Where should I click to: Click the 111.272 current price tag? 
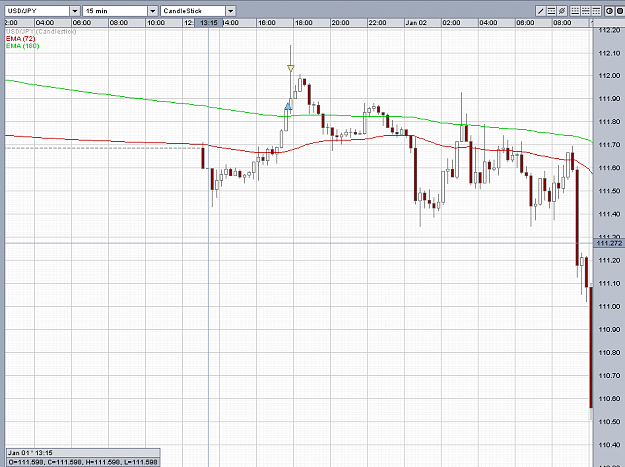pyautogui.click(x=609, y=243)
